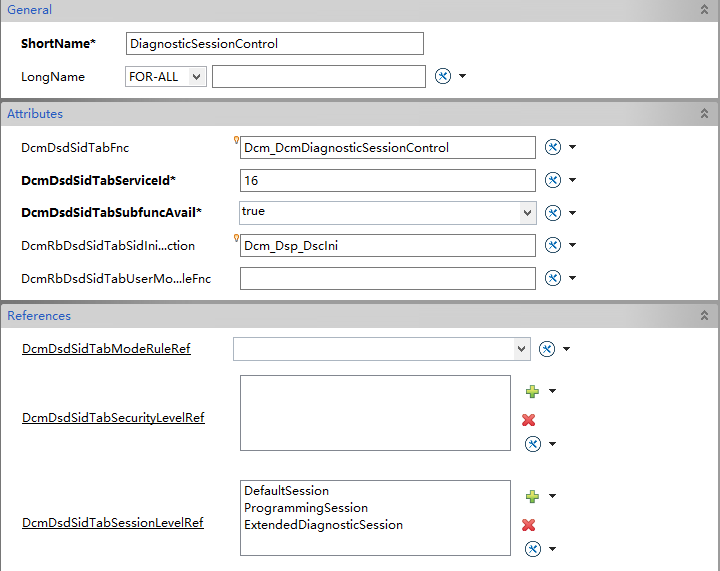The width and height of the screenshot is (720, 571).
Task: Delete selected session using red X icon
Action: [x=529, y=525]
